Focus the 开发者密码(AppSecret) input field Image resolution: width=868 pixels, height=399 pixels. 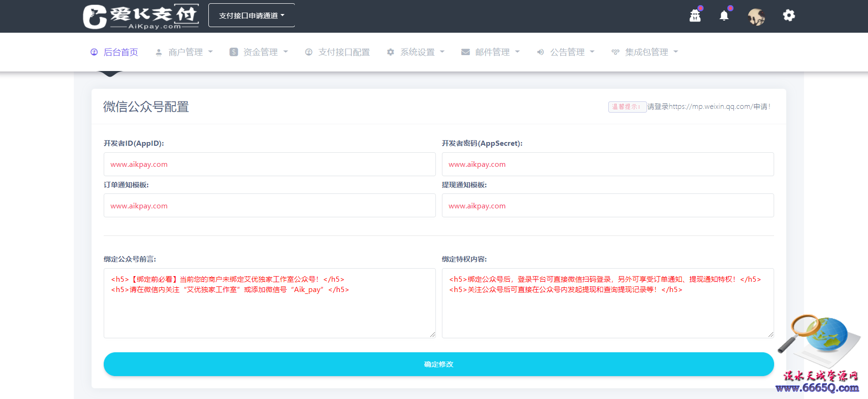[608, 164]
